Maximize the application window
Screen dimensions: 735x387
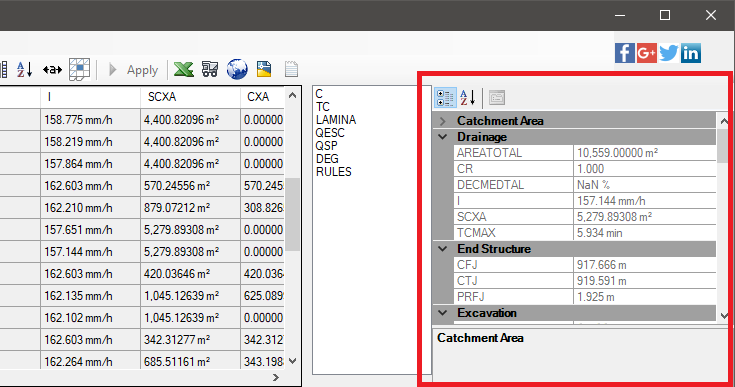(x=665, y=15)
